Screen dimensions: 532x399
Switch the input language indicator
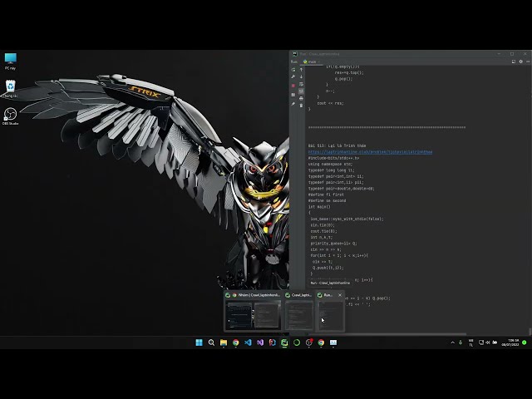tap(471, 342)
